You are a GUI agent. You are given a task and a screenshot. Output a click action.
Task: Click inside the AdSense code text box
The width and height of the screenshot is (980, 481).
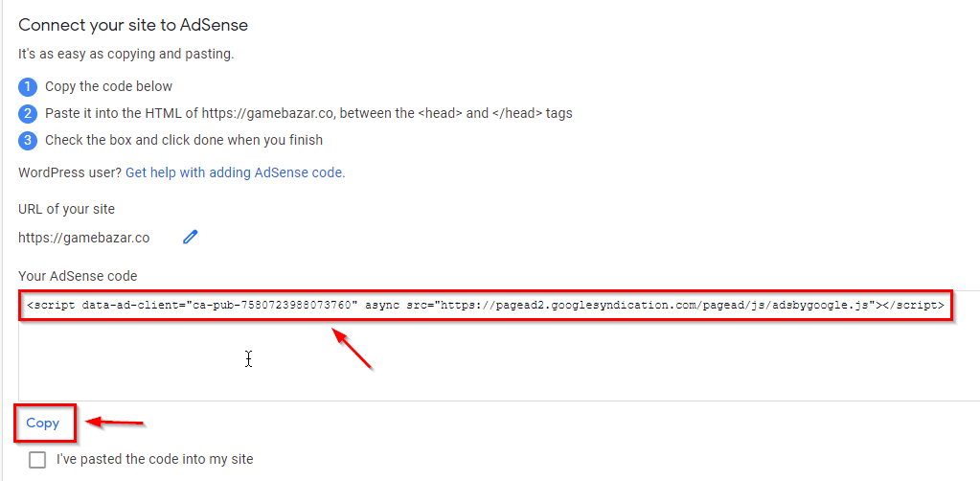[x=499, y=346]
